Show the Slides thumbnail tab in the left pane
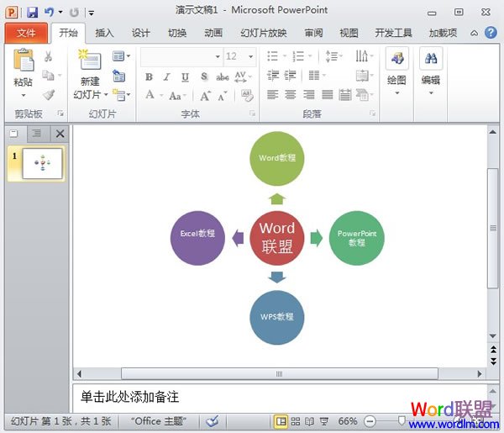 coord(13,133)
